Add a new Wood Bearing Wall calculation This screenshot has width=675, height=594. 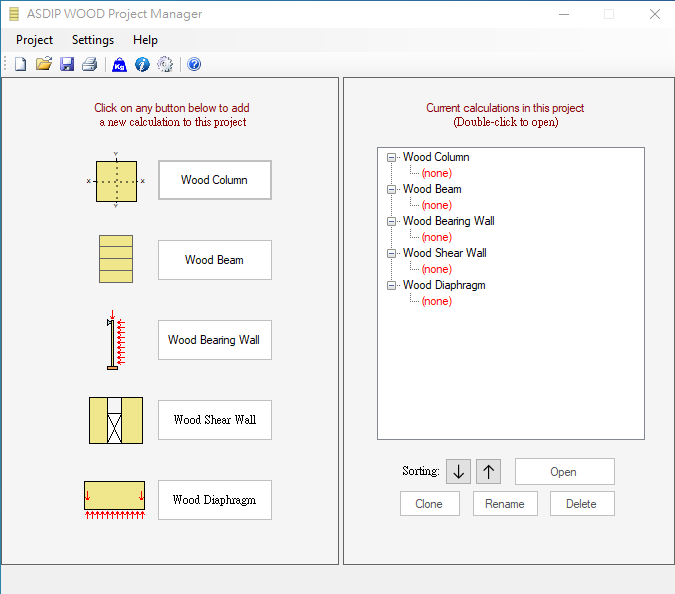tap(214, 340)
